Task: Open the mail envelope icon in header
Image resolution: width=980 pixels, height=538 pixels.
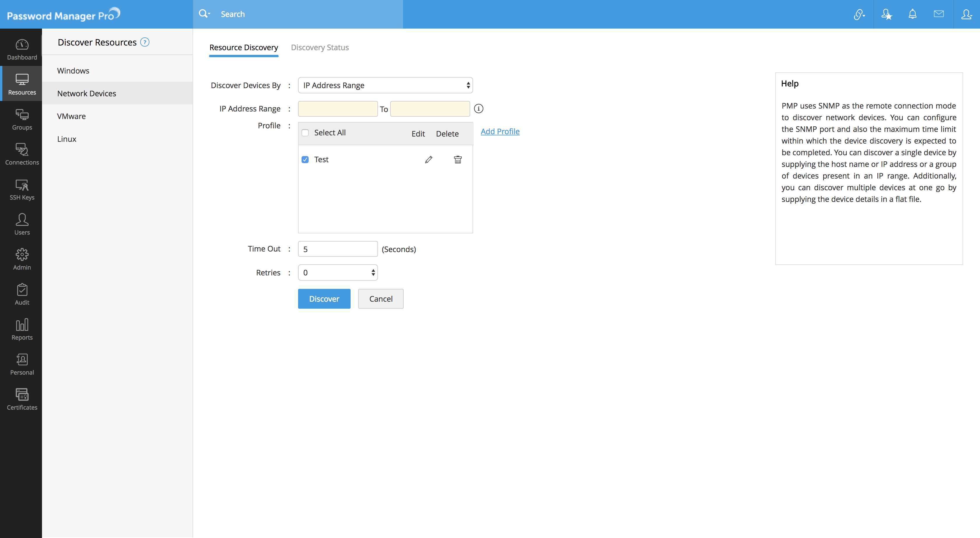Action: [939, 14]
